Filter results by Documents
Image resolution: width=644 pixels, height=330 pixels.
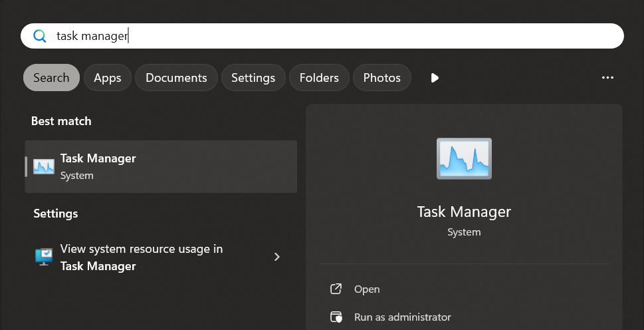pyautogui.click(x=176, y=78)
